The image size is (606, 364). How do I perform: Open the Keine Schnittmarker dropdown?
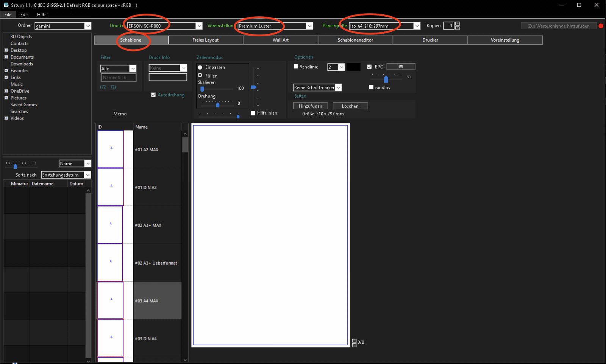339,87
